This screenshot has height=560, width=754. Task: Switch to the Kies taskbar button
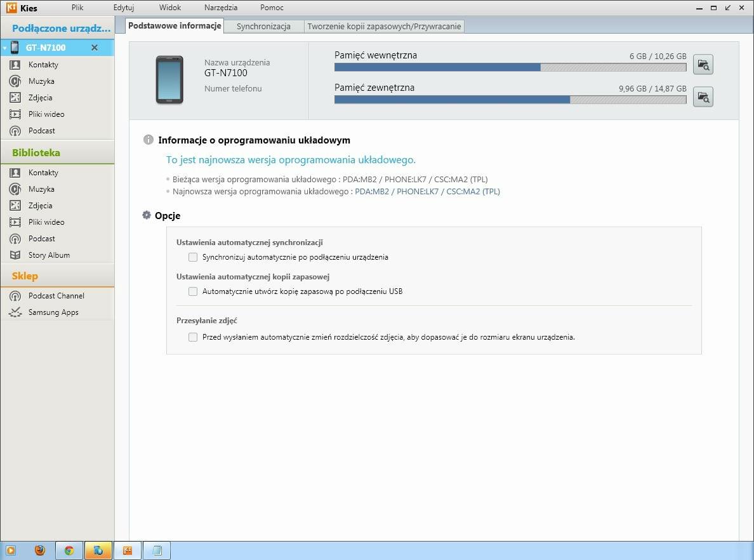pyautogui.click(x=128, y=550)
